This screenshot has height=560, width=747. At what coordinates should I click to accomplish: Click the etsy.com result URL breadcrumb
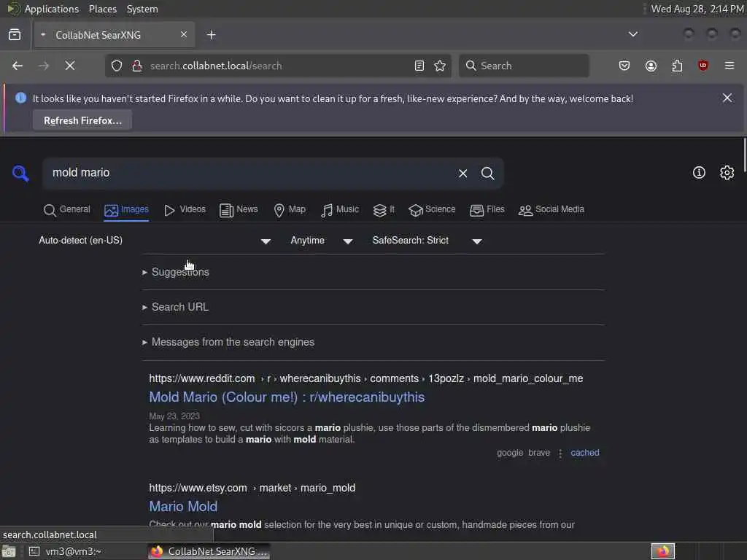click(x=252, y=488)
